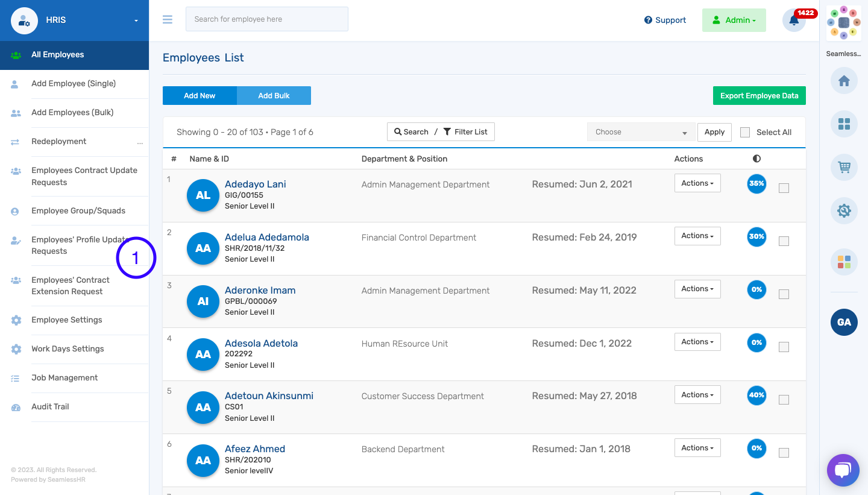Enable the Select All checkbox
The height and width of the screenshot is (495, 868).
745,132
